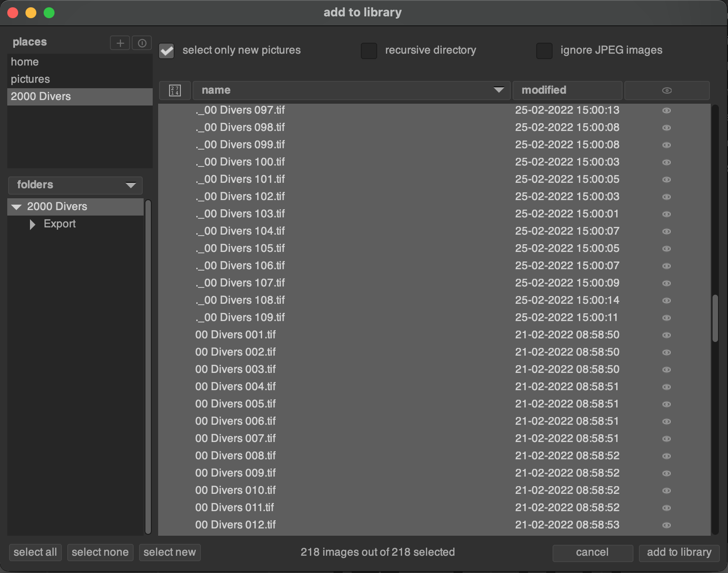Expand the Export folder in the tree

pos(32,224)
